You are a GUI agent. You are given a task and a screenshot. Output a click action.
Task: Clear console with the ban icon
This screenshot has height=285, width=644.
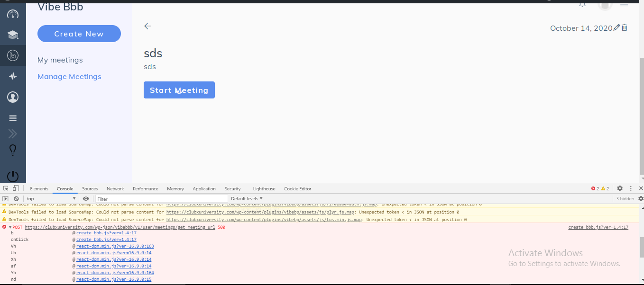point(16,199)
